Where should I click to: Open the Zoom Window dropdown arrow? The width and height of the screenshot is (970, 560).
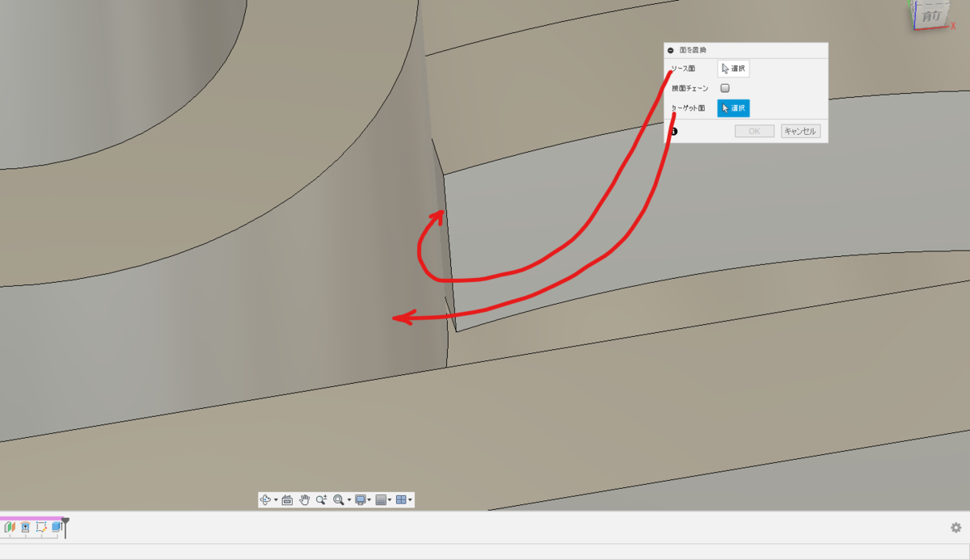coord(349,499)
